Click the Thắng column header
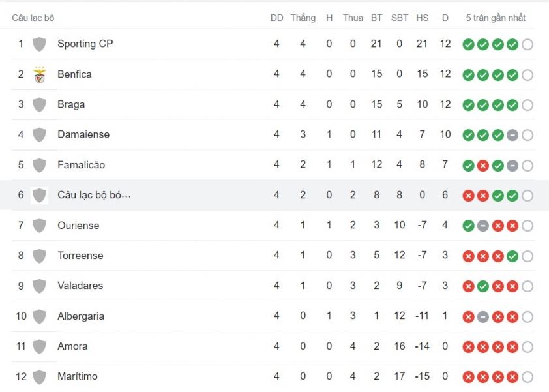Screen dimensions: 549x392 click(x=303, y=18)
